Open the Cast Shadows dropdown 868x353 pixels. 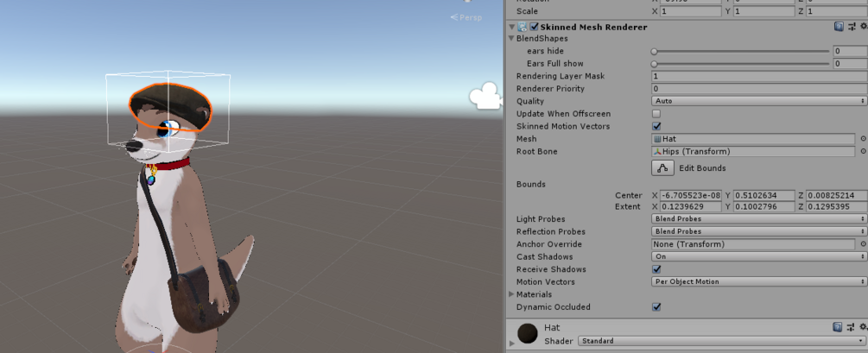coord(759,256)
